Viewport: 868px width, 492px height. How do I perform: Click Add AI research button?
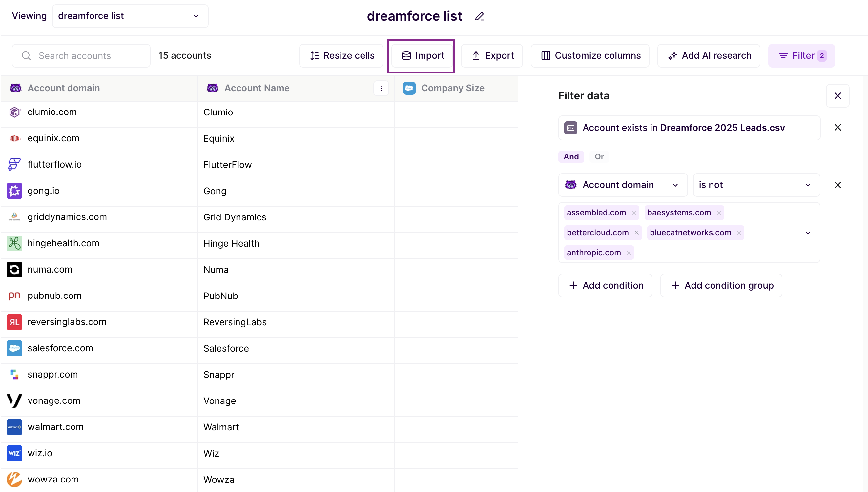point(709,56)
